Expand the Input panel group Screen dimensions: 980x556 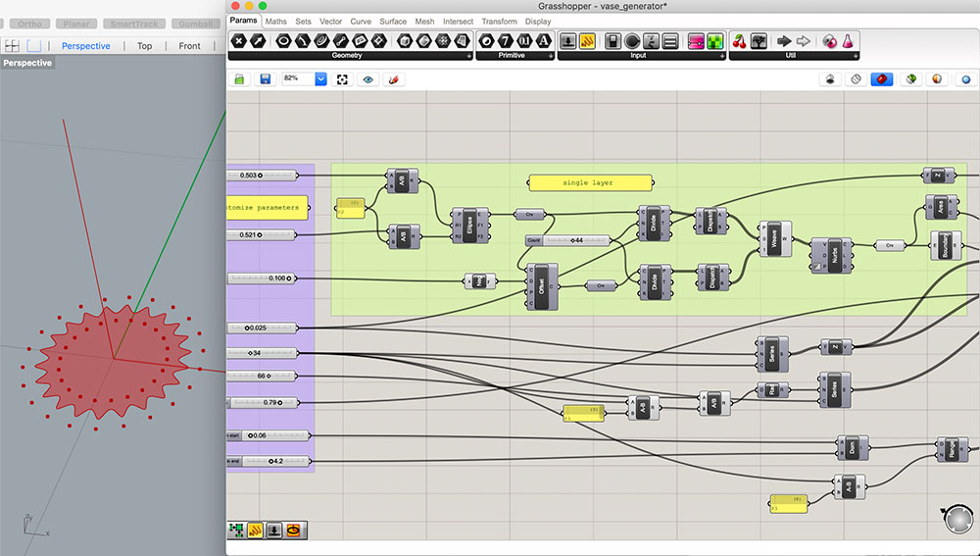click(722, 56)
